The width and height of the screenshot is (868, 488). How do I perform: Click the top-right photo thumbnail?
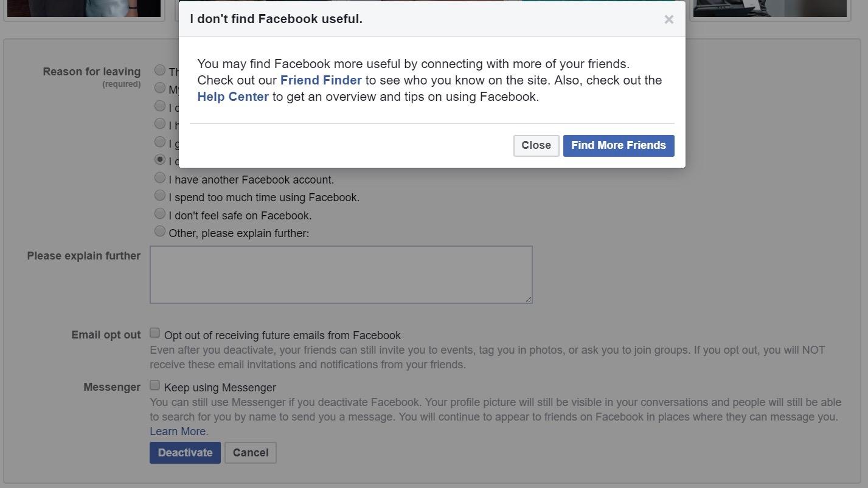click(x=769, y=8)
